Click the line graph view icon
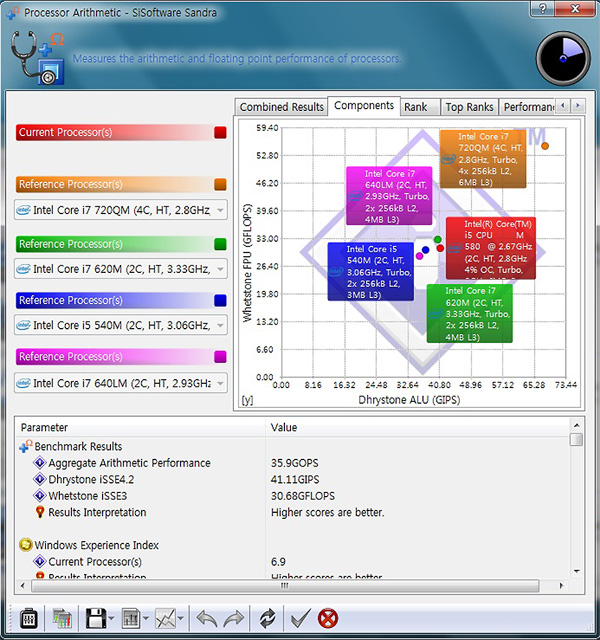This screenshot has width=600, height=640. click(x=165, y=618)
